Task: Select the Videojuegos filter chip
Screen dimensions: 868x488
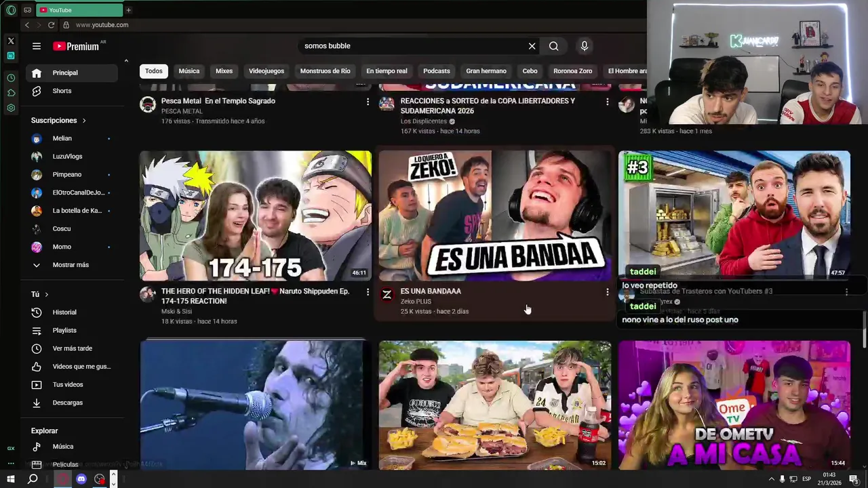Action: 267,71
